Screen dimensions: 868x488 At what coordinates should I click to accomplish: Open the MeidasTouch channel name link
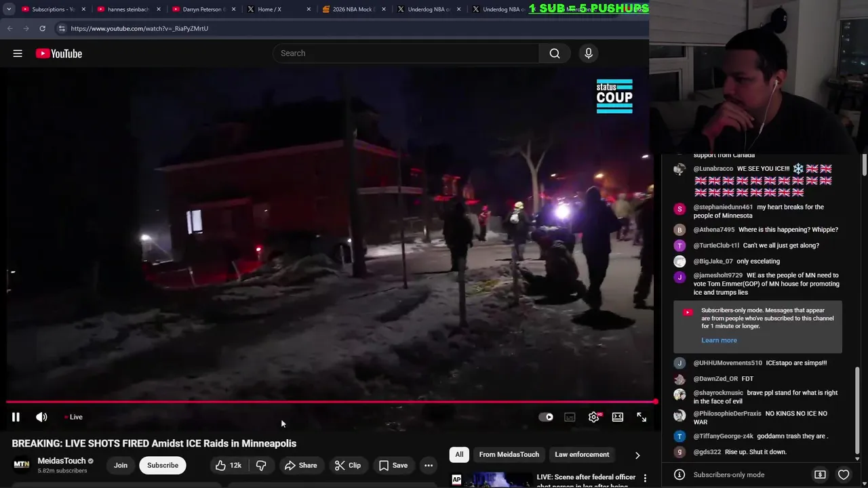pos(62,461)
